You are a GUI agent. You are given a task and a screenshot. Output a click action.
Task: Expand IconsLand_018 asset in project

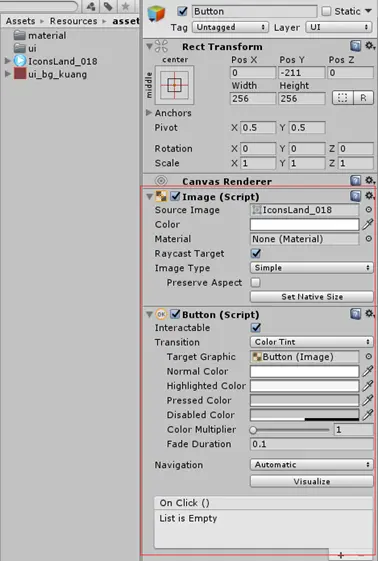[7, 61]
